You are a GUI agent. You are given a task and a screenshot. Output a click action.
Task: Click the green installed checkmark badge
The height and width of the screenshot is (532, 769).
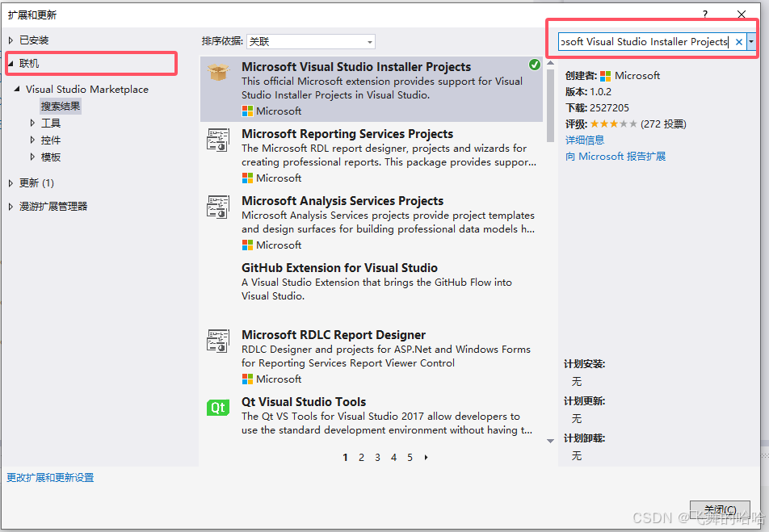coord(534,65)
